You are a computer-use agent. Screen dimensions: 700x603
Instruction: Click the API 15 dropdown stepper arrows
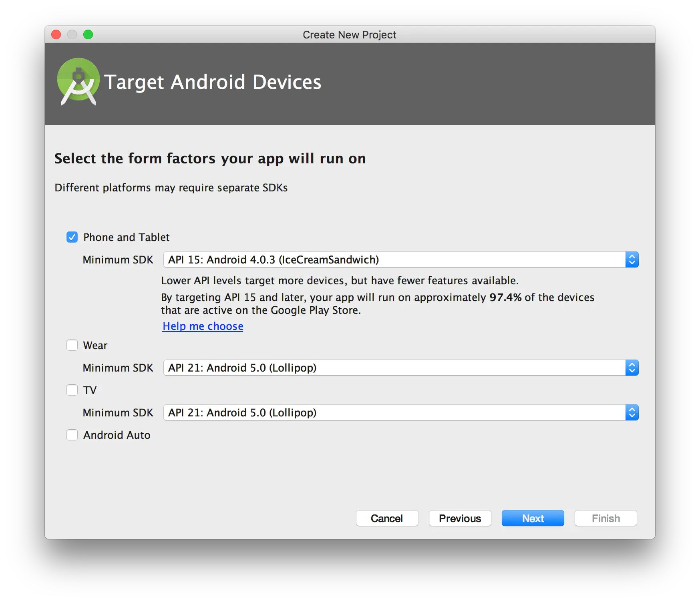point(632,259)
